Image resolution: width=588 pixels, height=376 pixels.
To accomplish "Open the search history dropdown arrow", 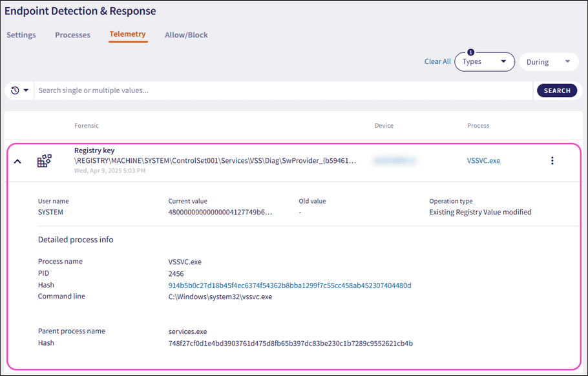I will (25, 90).
